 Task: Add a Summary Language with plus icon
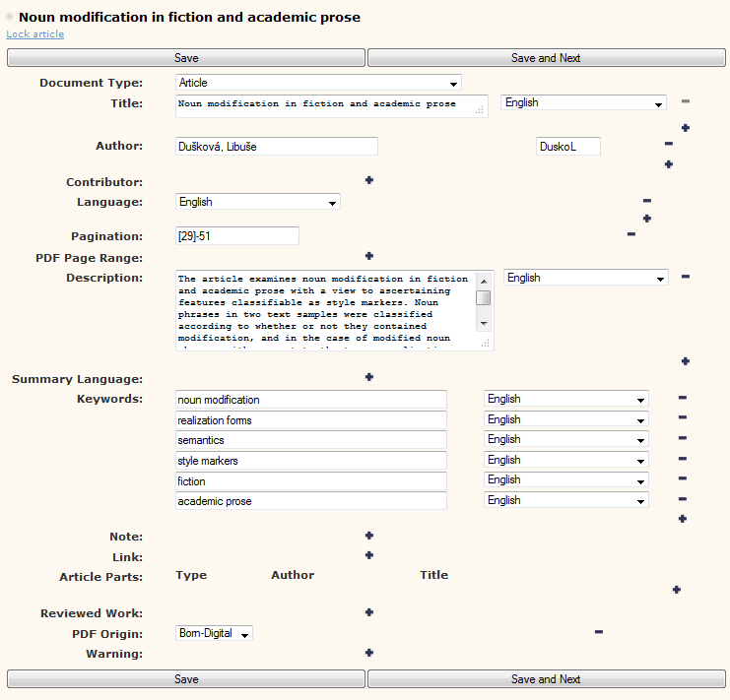click(x=369, y=377)
